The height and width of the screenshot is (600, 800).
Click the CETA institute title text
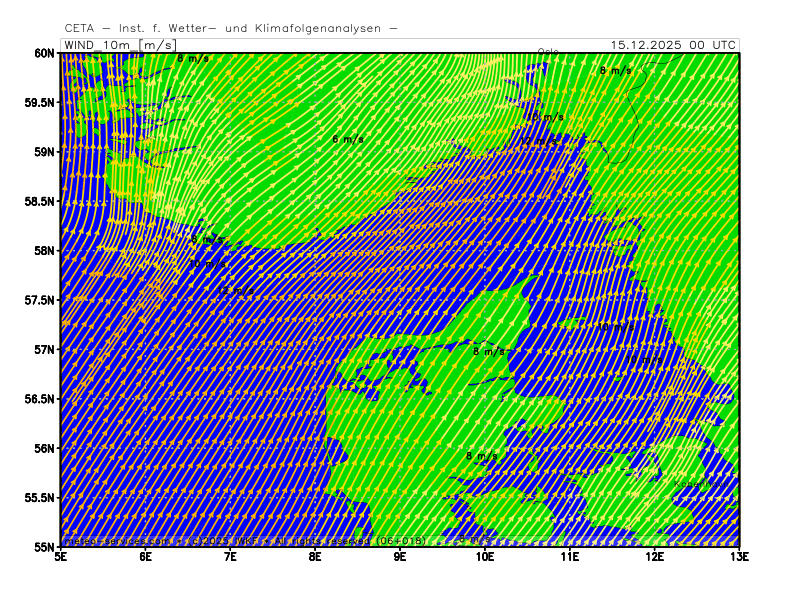coord(230,28)
